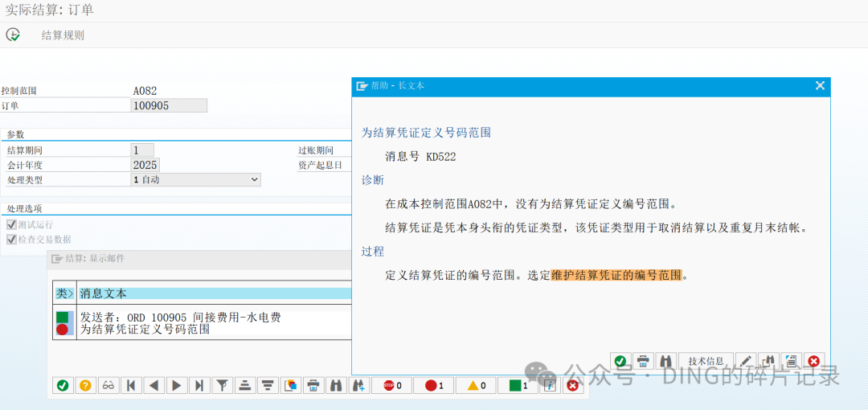Screen dimensions: 868x410
Task: Confirm message list with green checkmark icon
Action: (63, 384)
